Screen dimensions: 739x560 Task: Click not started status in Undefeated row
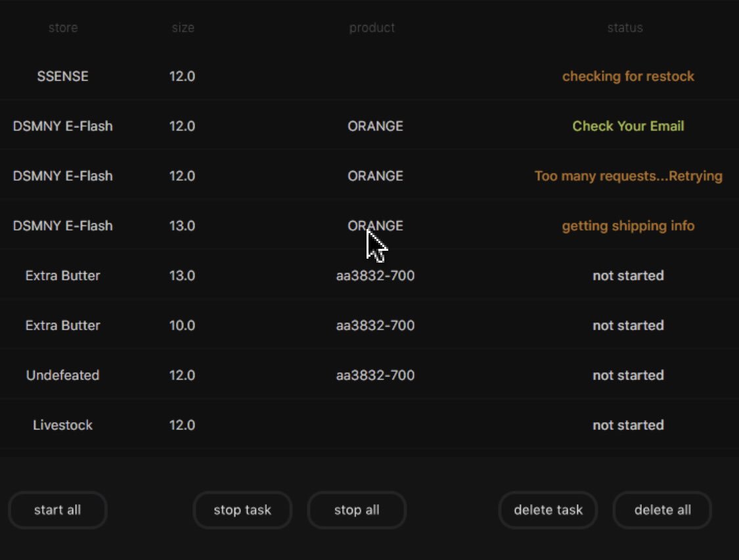point(628,376)
